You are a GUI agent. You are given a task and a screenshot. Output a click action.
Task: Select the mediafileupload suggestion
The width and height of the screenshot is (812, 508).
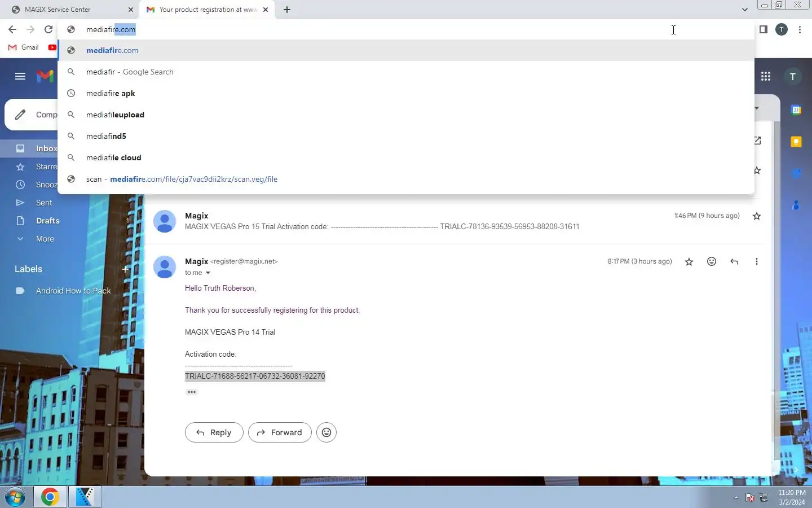[406, 115]
